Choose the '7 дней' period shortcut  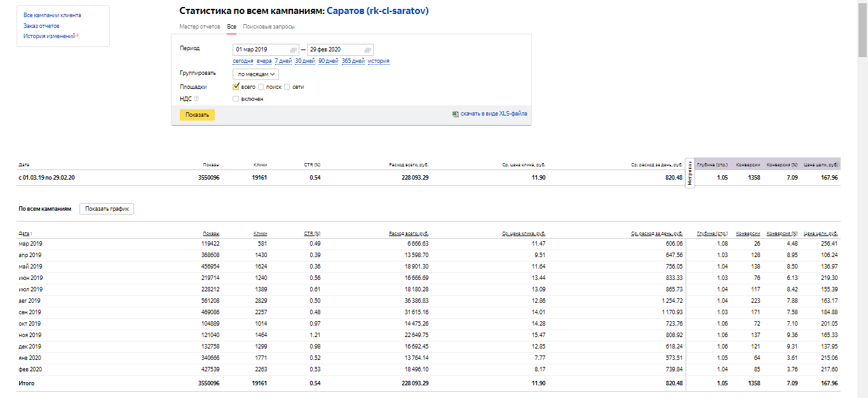click(283, 61)
